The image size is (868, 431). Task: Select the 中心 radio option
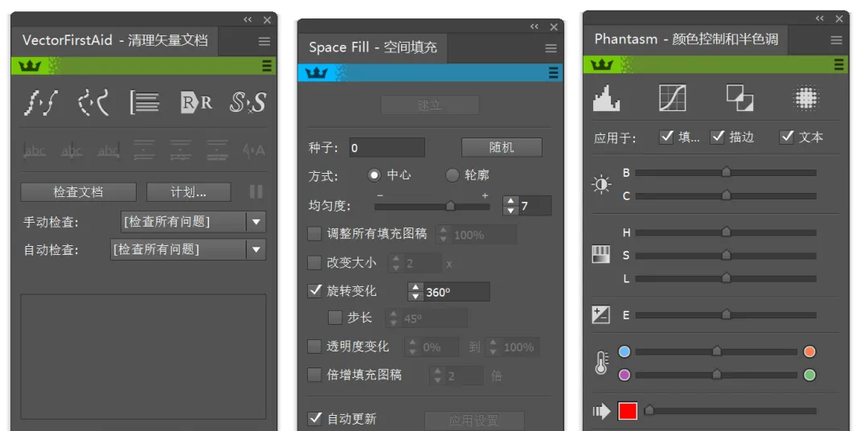[375, 175]
